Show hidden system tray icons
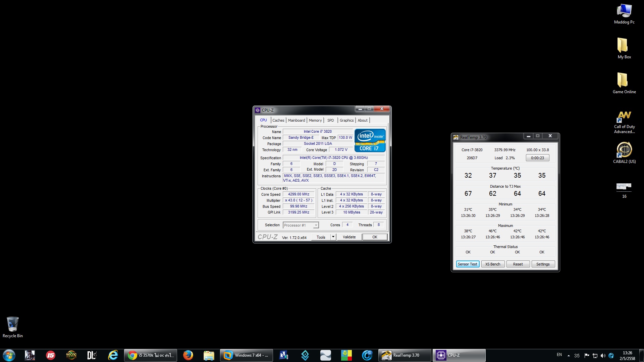 (569, 355)
